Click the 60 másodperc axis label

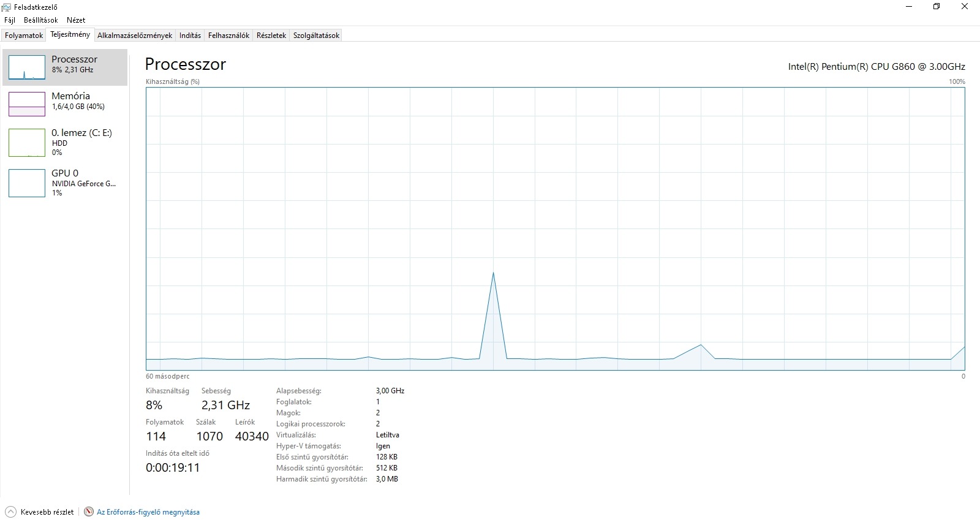pyautogui.click(x=168, y=376)
